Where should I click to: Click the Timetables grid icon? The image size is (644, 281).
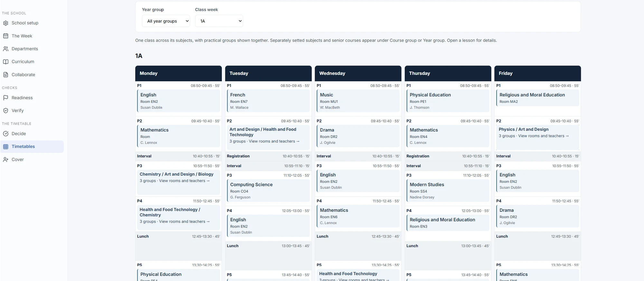5,147
